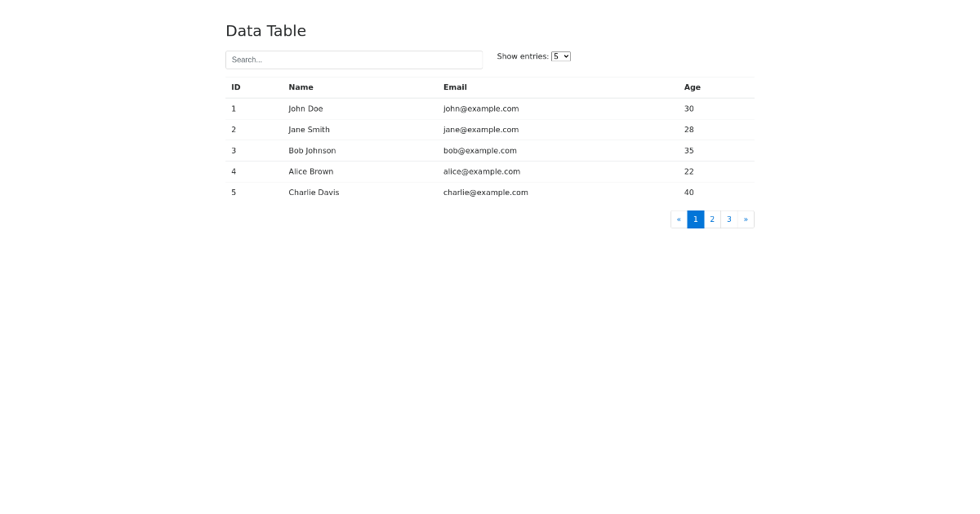Go to next page using » arrow
The width and height of the screenshot is (980, 514).
pos(746,219)
